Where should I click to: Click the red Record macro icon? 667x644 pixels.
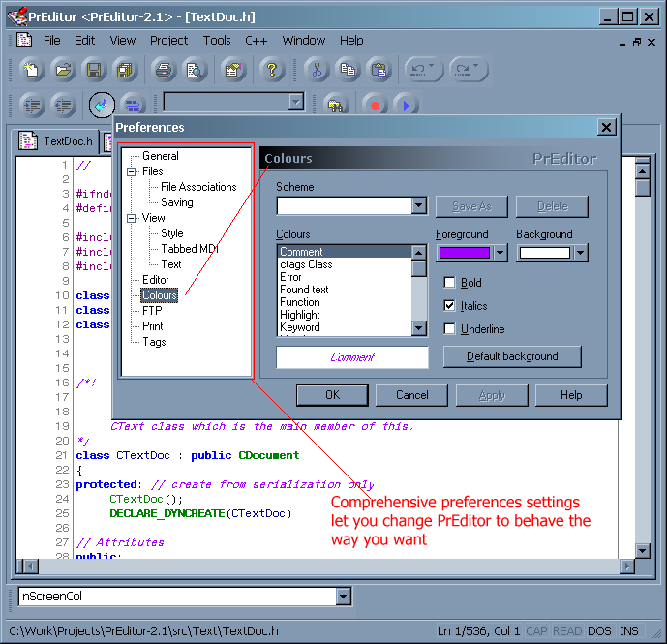375,106
